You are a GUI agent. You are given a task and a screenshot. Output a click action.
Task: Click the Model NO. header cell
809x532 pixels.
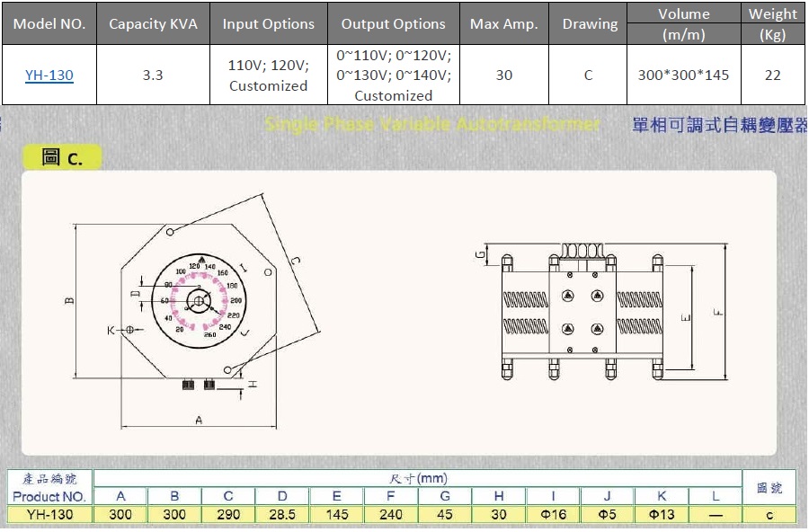point(49,23)
